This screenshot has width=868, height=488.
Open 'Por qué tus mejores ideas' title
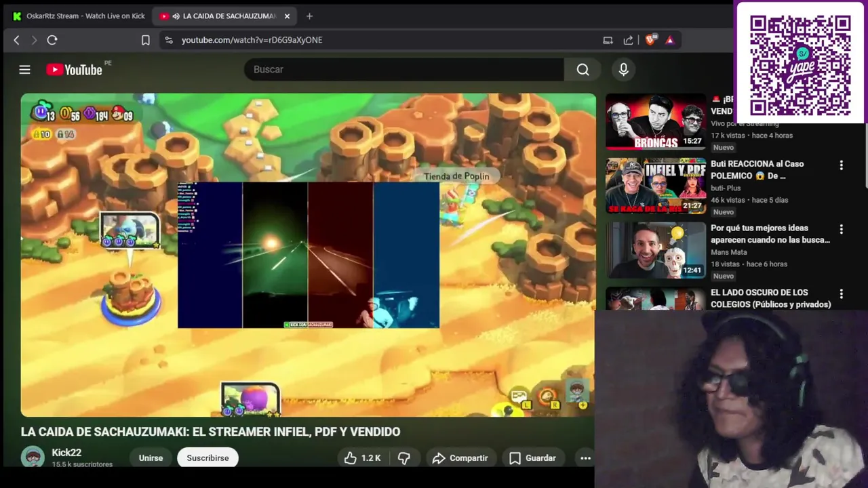coord(770,234)
